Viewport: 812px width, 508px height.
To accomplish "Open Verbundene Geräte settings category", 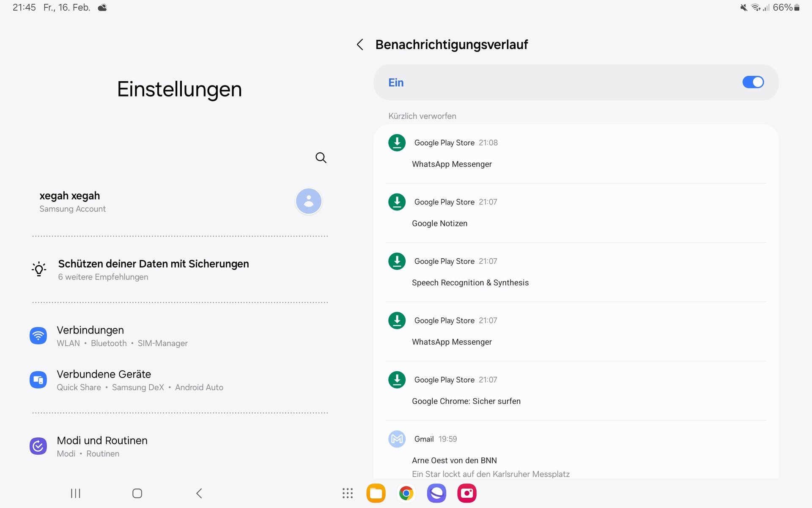I will click(180, 380).
